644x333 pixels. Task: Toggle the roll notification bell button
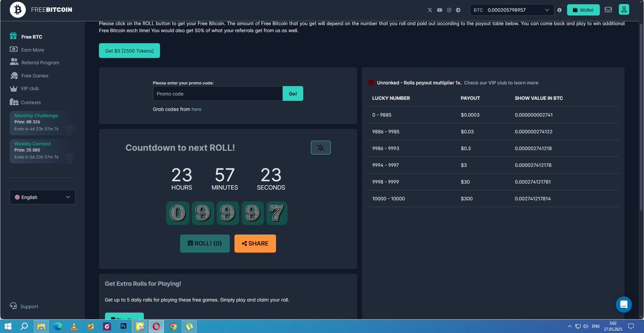(321, 147)
